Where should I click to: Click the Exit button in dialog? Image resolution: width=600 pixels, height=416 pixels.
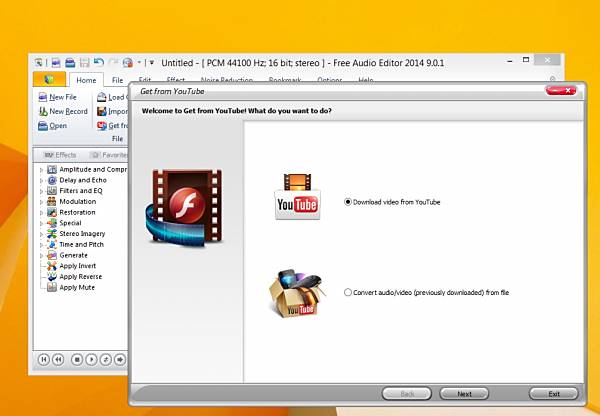coord(553,393)
